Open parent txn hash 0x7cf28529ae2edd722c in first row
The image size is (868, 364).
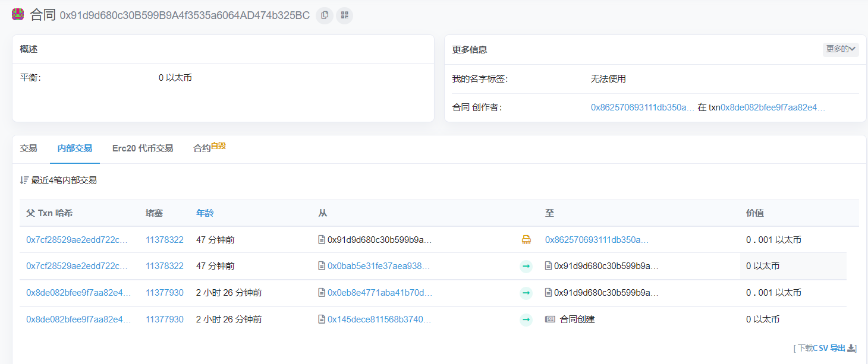(77, 240)
